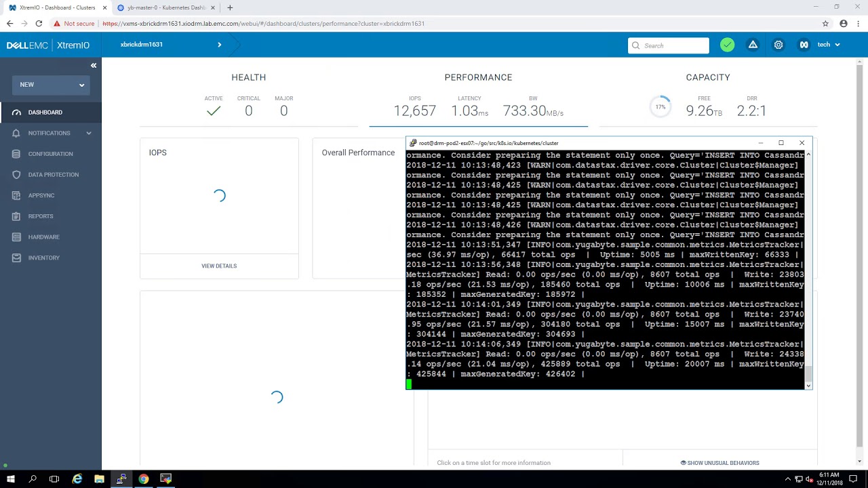Open the NEW dropdown button
Screen dimensions: 868x488
(x=52, y=85)
